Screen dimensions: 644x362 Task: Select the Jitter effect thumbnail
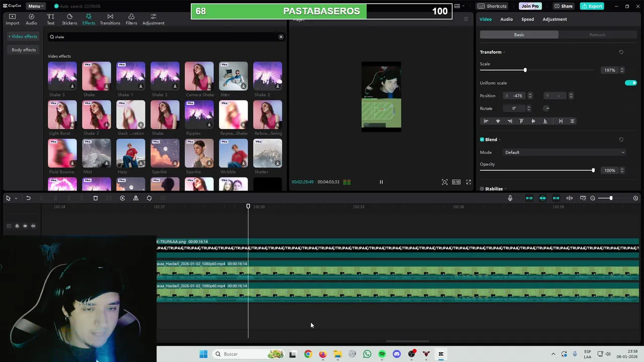point(233,76)
